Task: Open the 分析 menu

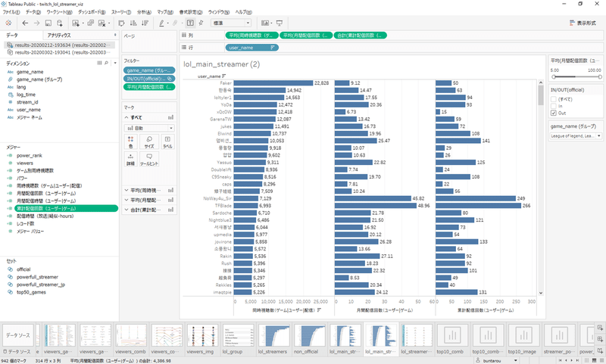Action: (x=144, y=12)
